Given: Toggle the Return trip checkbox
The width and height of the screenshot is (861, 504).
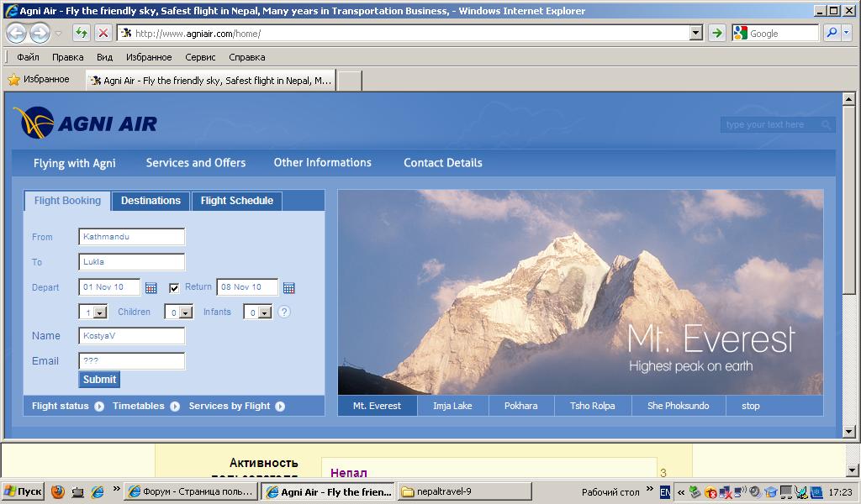Looking at the screenshot, I should (x=174, y=288).
